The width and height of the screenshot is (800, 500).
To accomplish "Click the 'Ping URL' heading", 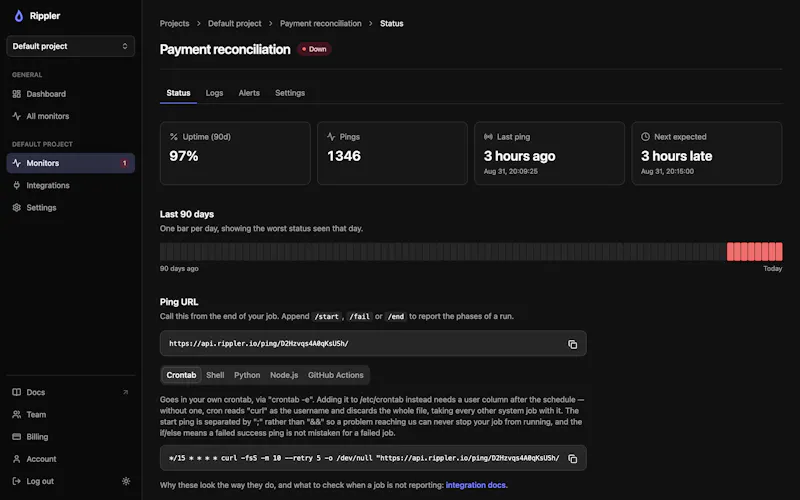I will click(179, 302).
